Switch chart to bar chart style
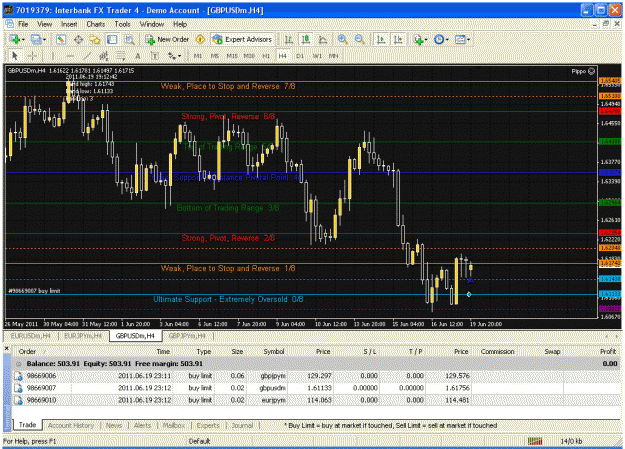 [x=289, y=39]
